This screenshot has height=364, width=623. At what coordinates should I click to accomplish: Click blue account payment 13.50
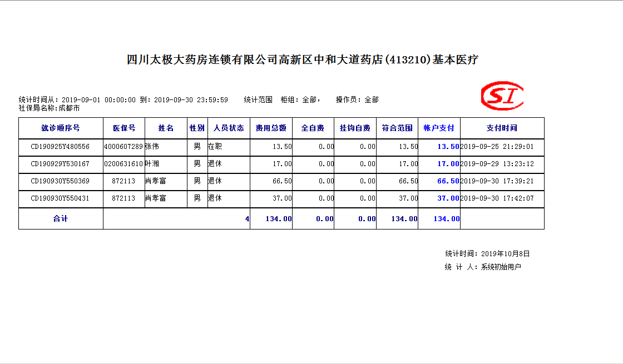(448, 147)
